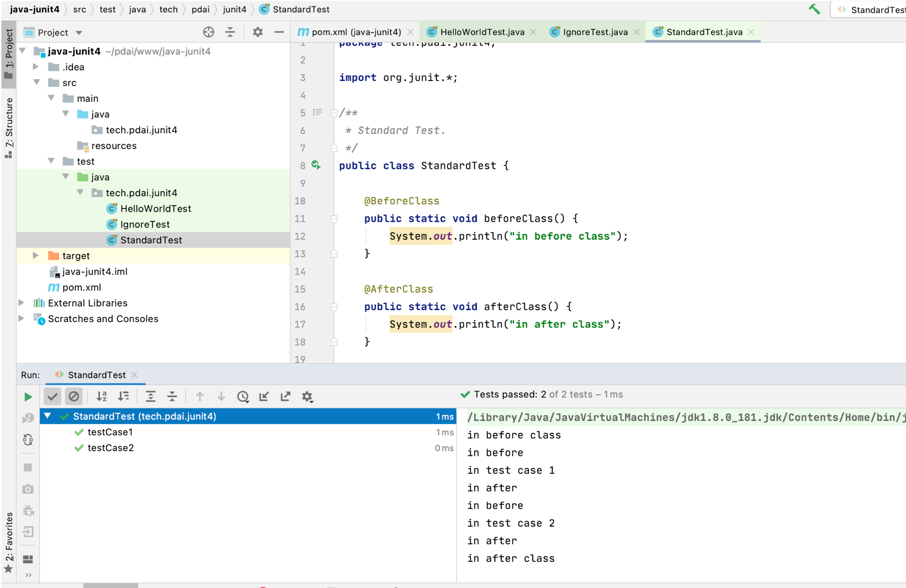Viewport: 906px width, 588px height.
Task: Click the StandardTest breadcrumb
Action: (x=295, y=9)
